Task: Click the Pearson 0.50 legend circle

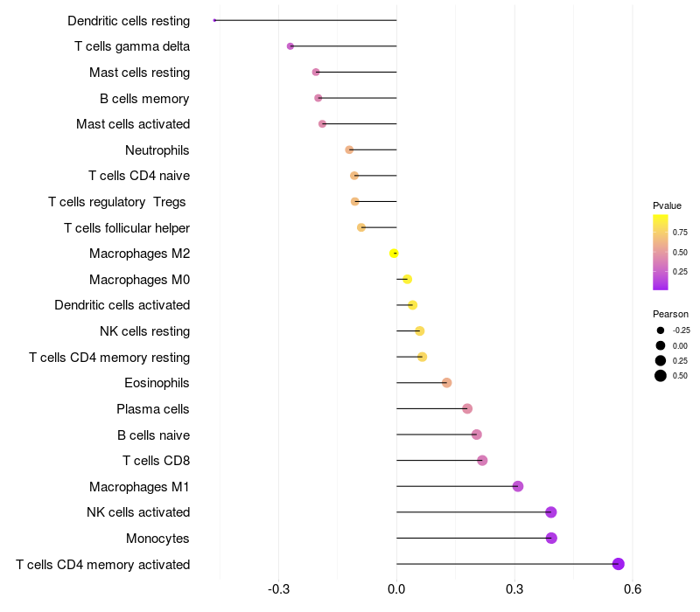Action: pyautogui.click(x=661, y=376)
